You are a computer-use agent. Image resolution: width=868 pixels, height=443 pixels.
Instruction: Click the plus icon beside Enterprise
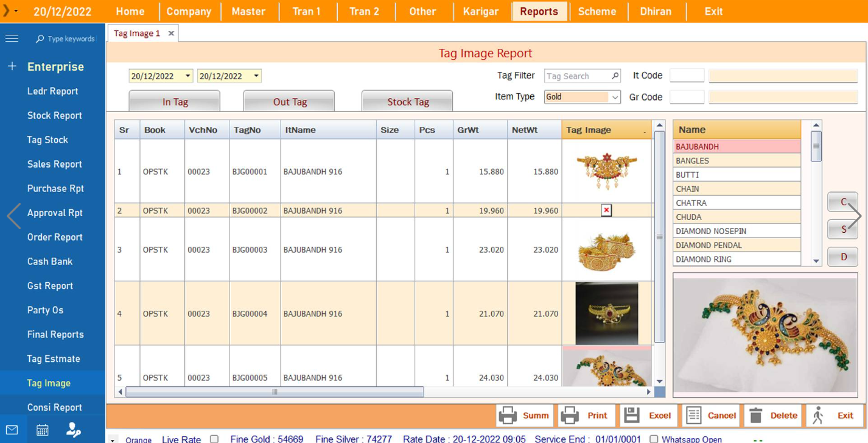coord(12,66)
